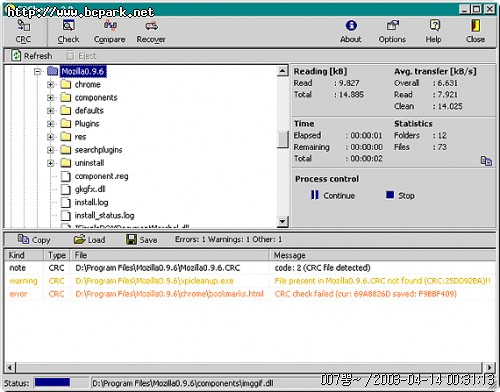Click the tree vertical scrollbar thumb
This screenshot has width=500, height=392.
283,139
